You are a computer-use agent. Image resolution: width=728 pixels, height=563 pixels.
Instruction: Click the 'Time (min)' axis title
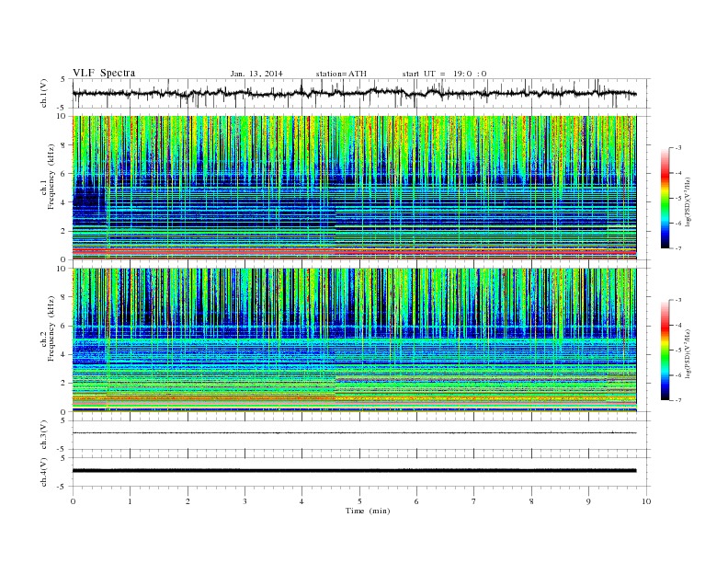click(368, 511)
